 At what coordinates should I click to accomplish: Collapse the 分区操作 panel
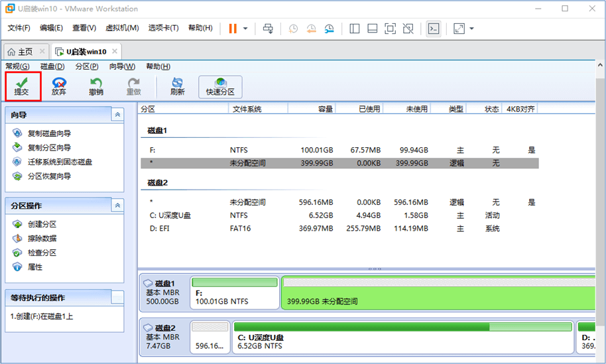click(117, 206)
